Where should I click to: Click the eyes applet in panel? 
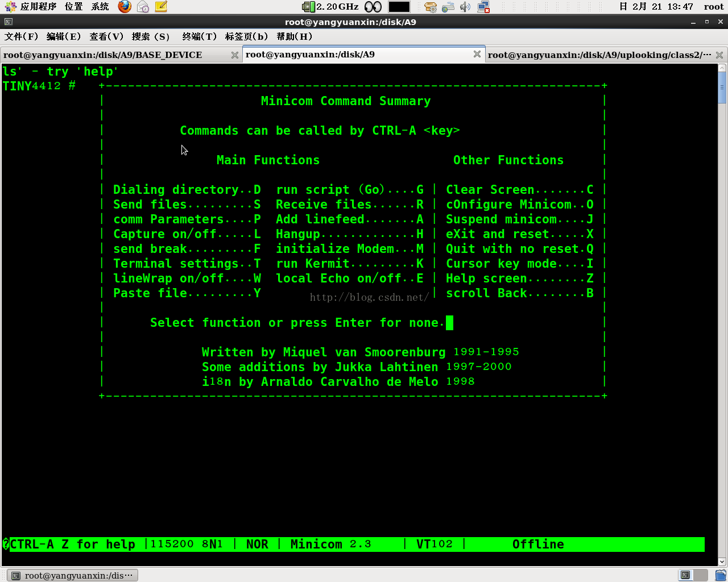click(x=373, y=7)
